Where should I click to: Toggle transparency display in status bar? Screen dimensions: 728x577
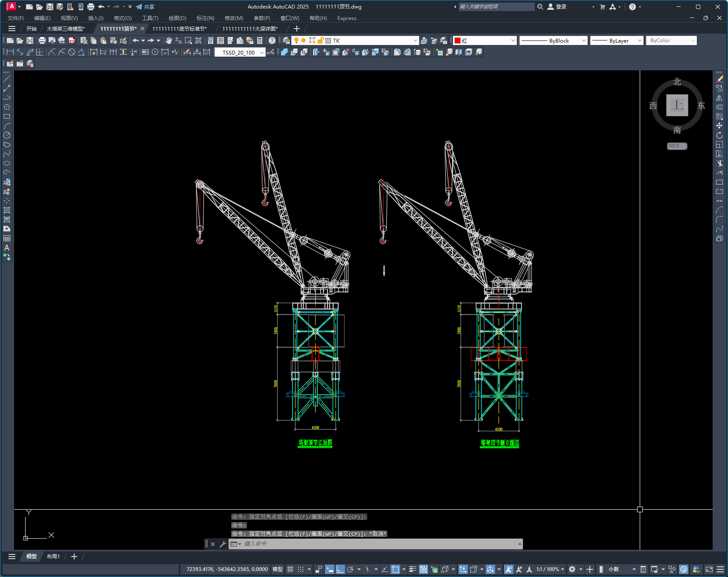point(423,569)
